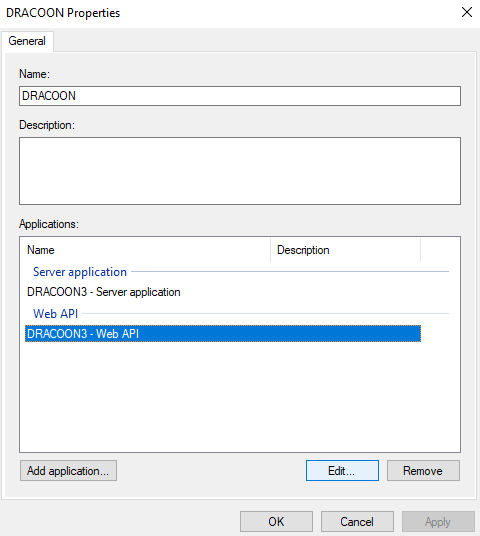Cancel the properties dialog
The width and height of the screenshot is (480, 536).
click(x=357, y=522)
